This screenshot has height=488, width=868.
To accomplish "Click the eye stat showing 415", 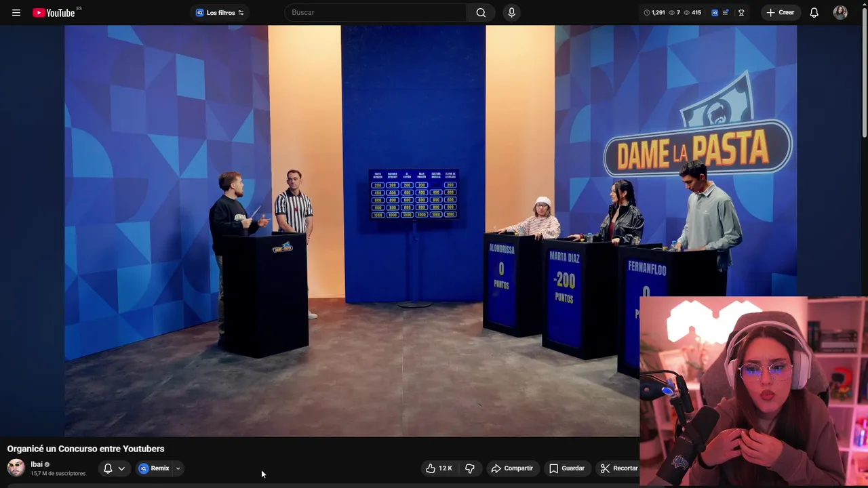I will 692,13.
